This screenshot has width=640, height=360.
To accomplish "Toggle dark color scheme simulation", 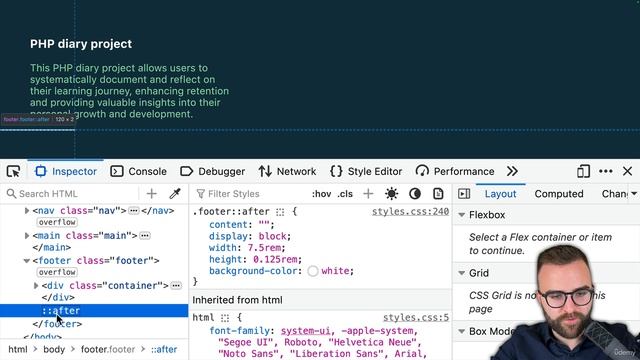I will point(415,193).
